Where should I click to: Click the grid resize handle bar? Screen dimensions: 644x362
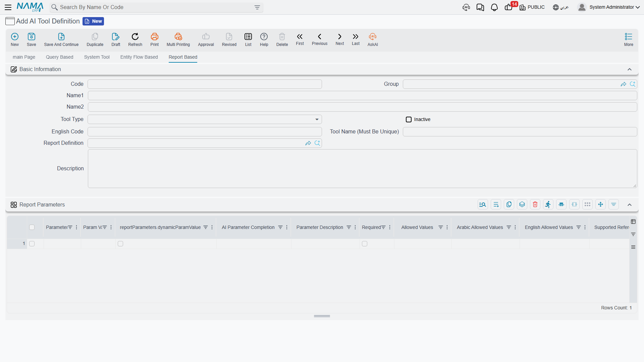click(322, 316)
